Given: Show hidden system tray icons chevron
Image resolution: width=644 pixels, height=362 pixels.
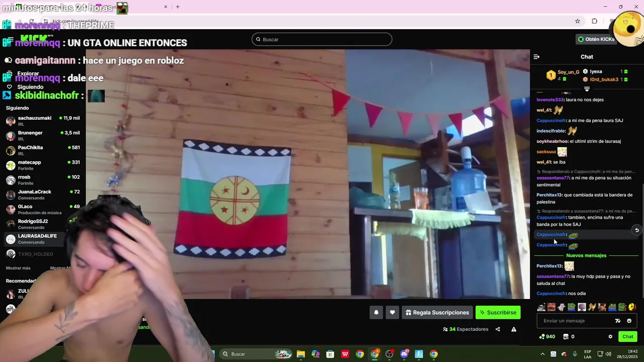Looking at the screenshot, I should (x=542, y=354).
